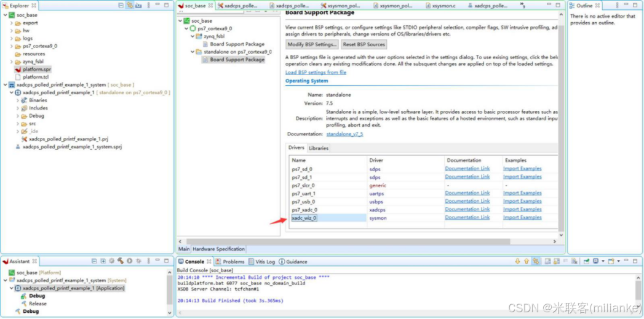Switch to xsysmon.c editor tab
644x319 pixels.
click(x=443, y=6)
